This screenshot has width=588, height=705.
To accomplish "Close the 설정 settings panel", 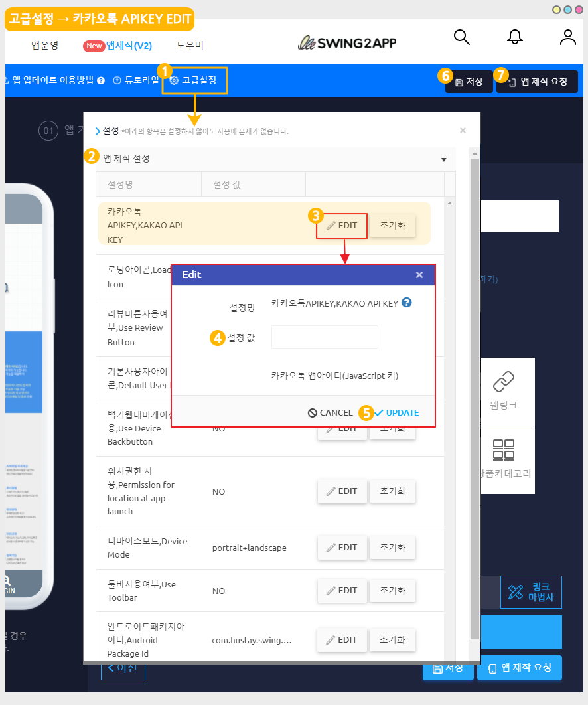I will 463,131.
